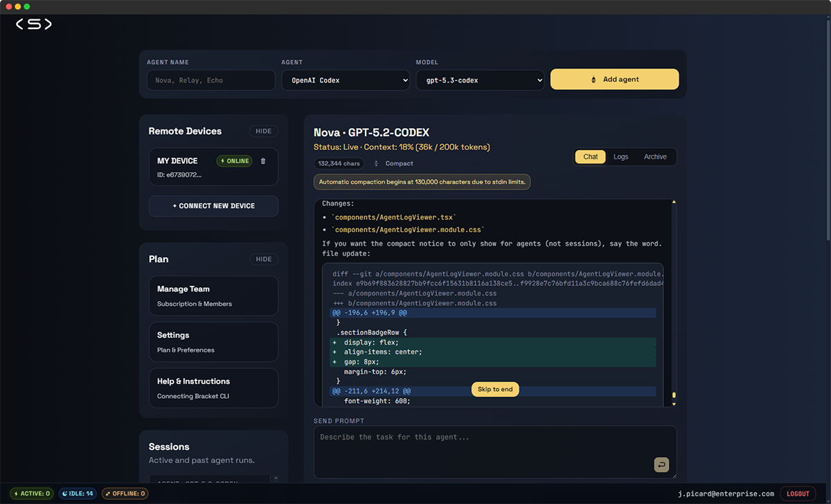831x504 pixels.
Task: Click Connect New Device
Action: pos(213,206)
